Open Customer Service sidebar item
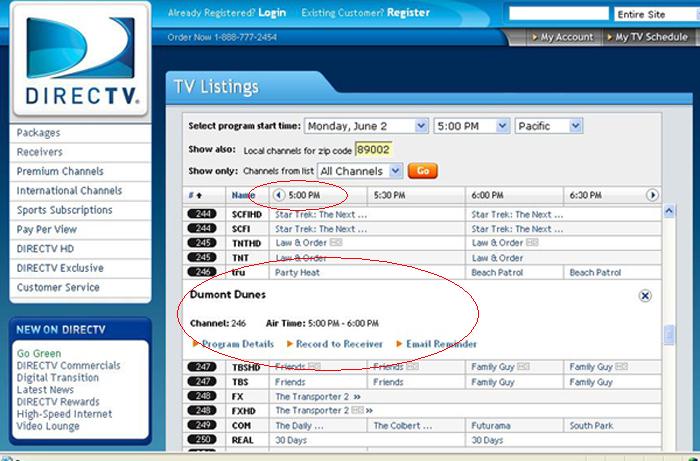The width and height of the screenshot is (700, 461). [58, 287]
